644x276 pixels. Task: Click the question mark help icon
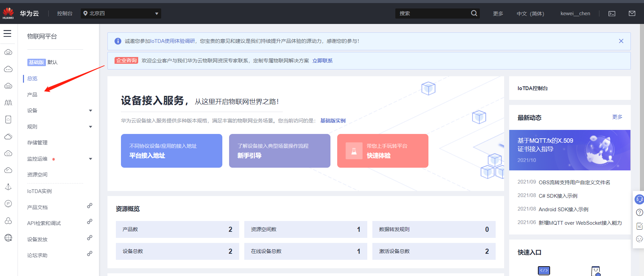point(639,213)
